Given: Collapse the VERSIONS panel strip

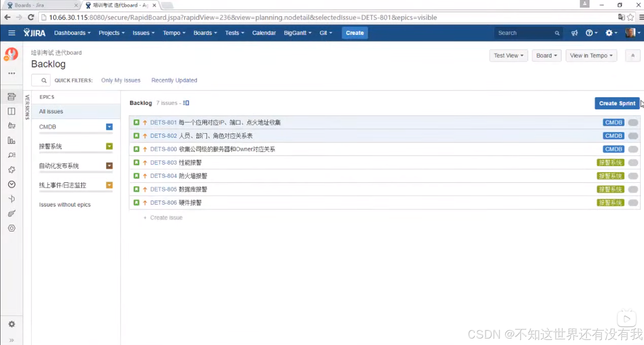Looking at the screenshot, I should (27, 106).
